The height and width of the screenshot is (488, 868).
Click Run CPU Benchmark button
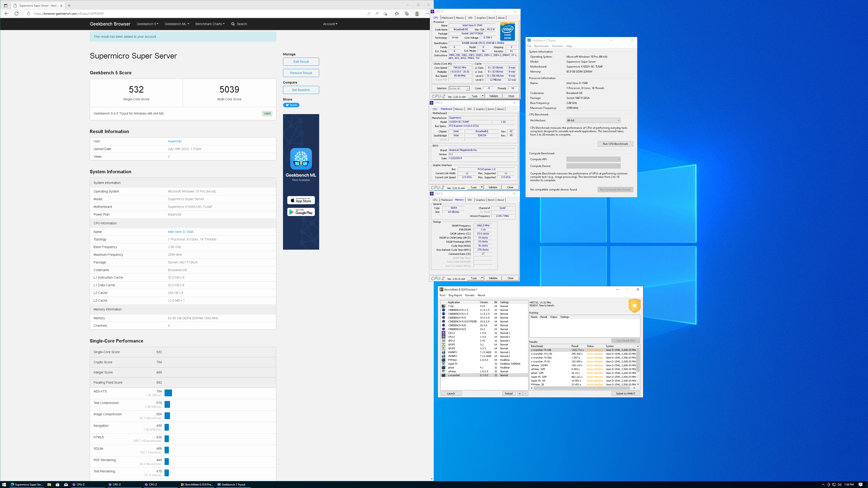[615, 144]
